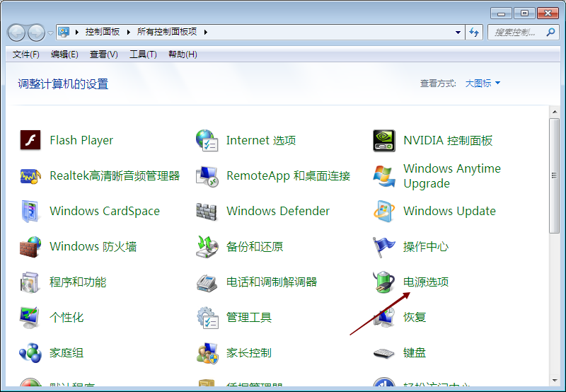Click the scrollbar down arrow
566x392 pixels.
[x=555, y=381]
